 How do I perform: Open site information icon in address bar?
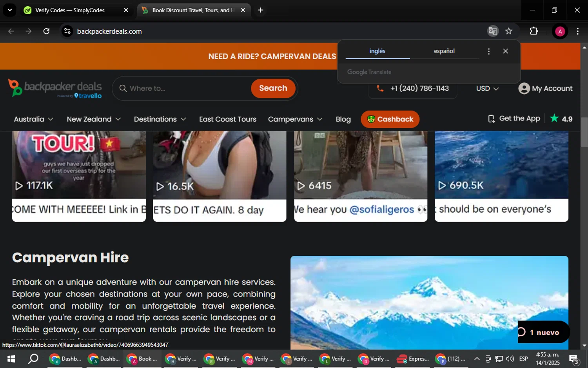tap(67, 31)
